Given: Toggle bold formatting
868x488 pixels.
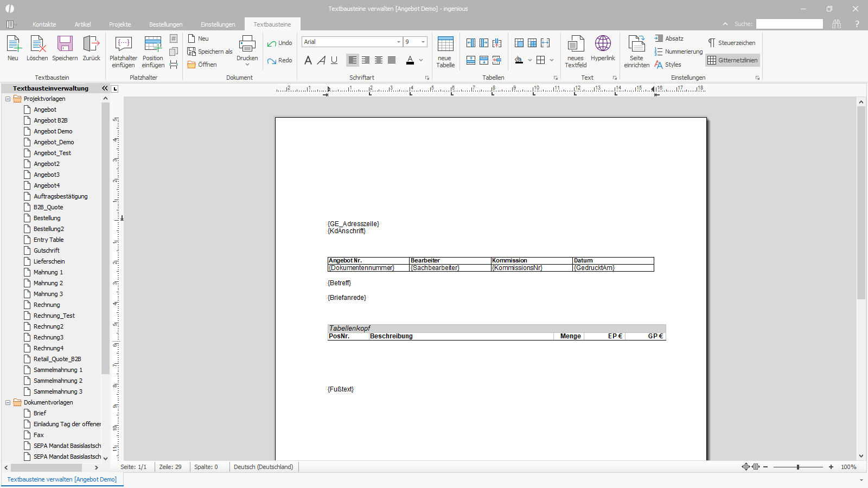Looking at the screenshot, I should click(x=308, y=60).
